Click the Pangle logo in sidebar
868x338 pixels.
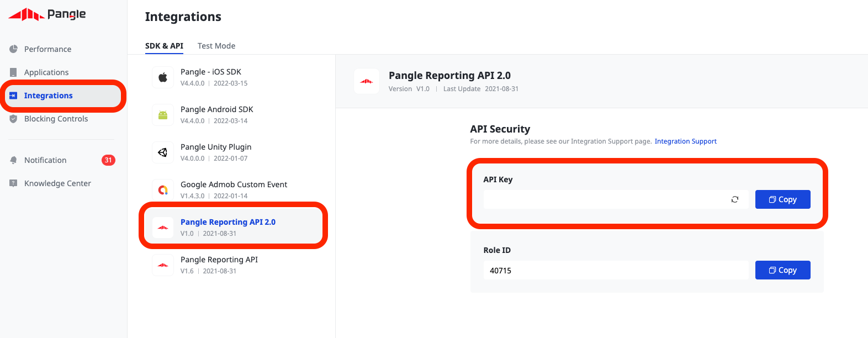tap(47, 14)
